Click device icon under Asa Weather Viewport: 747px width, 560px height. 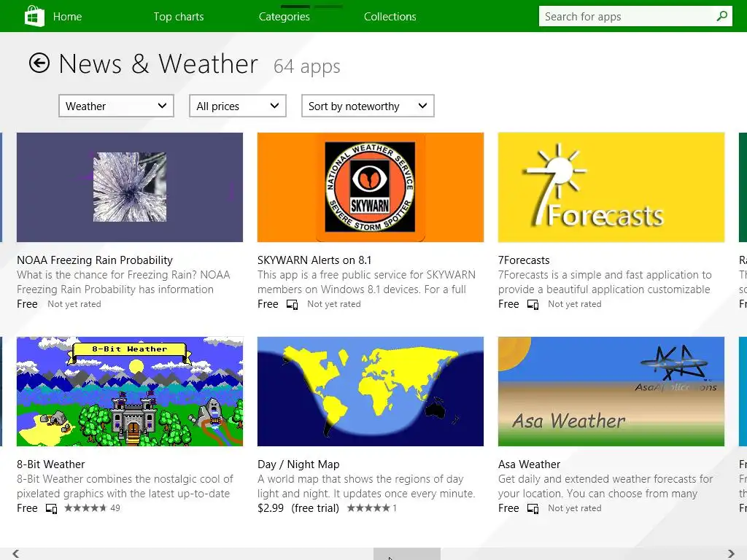533,508
